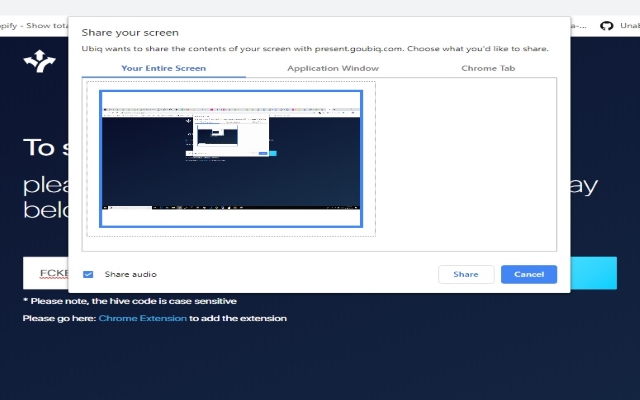Viewport: 640px width, 400px height.
Task: Open the Chrome Tab sharing option
Action: [488, 68]
